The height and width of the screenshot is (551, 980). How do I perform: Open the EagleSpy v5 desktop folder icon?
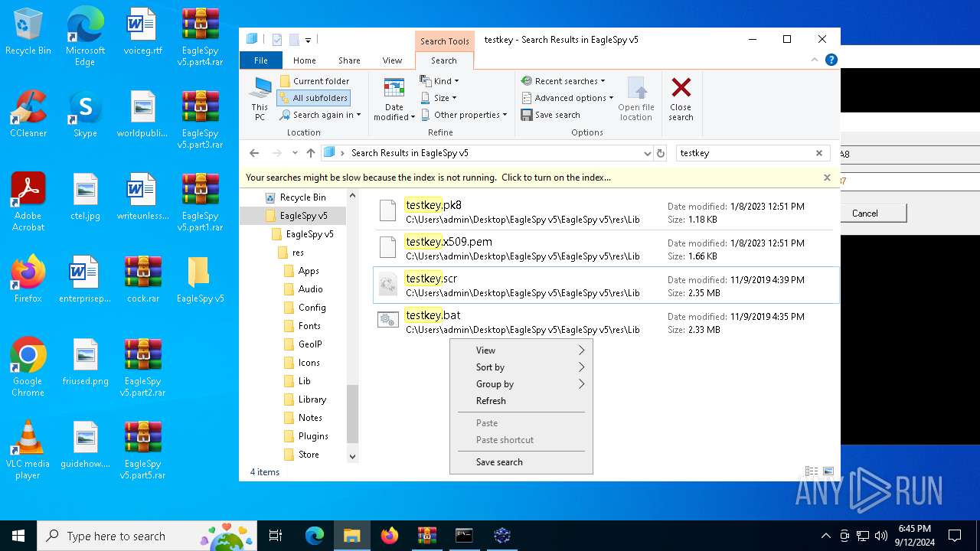point(200,279)
